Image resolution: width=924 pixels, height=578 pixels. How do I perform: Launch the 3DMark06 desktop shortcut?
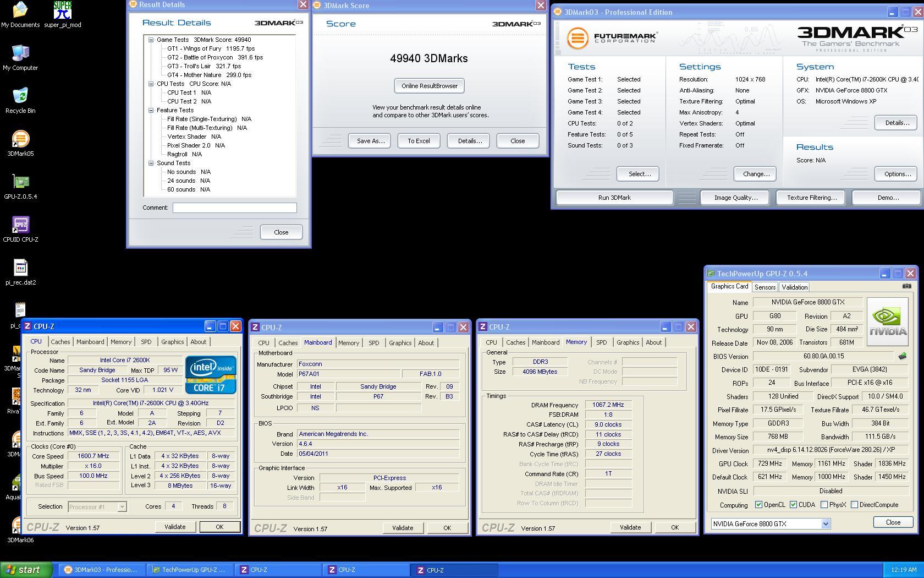pos(20,530)
